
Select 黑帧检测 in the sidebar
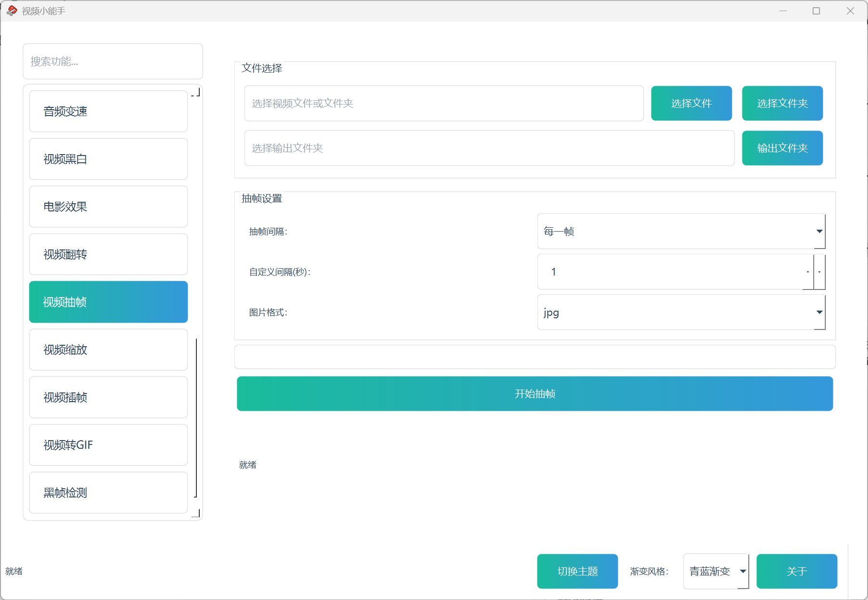click(108, 493)
